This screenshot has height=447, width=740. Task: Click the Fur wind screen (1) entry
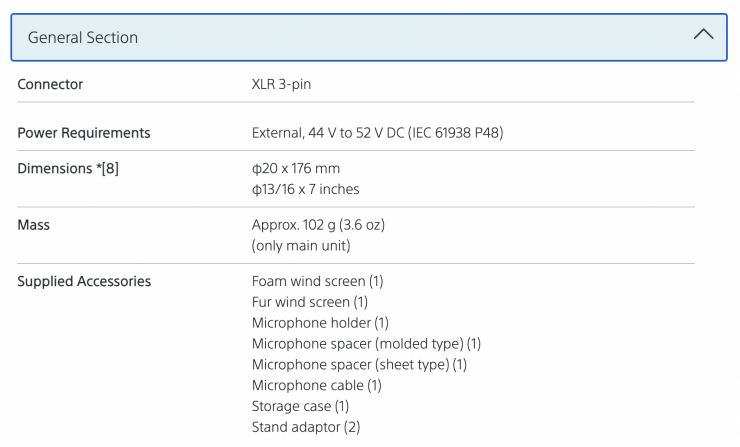click(310, 302)
